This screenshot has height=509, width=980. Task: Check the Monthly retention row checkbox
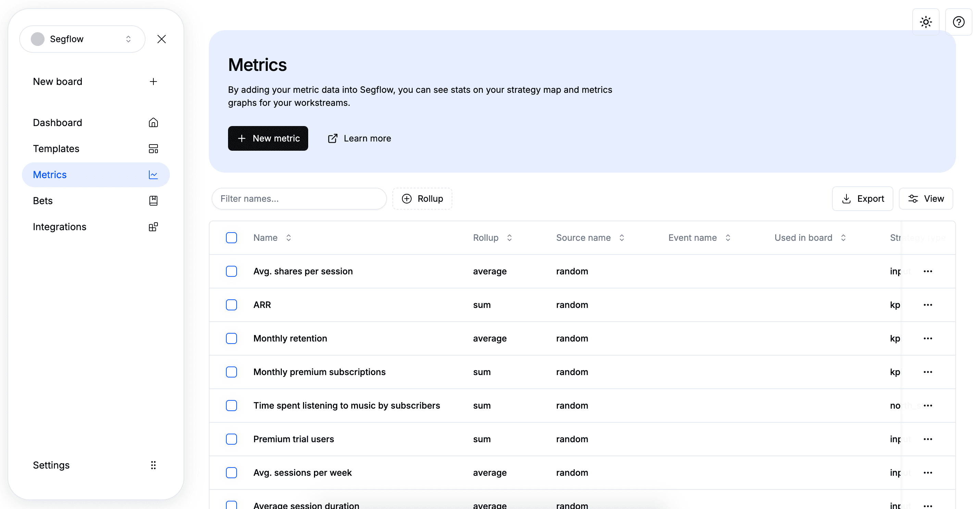(x=231, y=338)
